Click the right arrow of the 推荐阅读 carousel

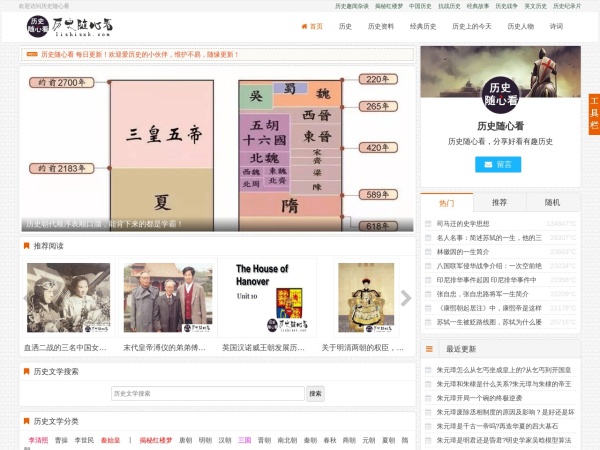(406, 298)
